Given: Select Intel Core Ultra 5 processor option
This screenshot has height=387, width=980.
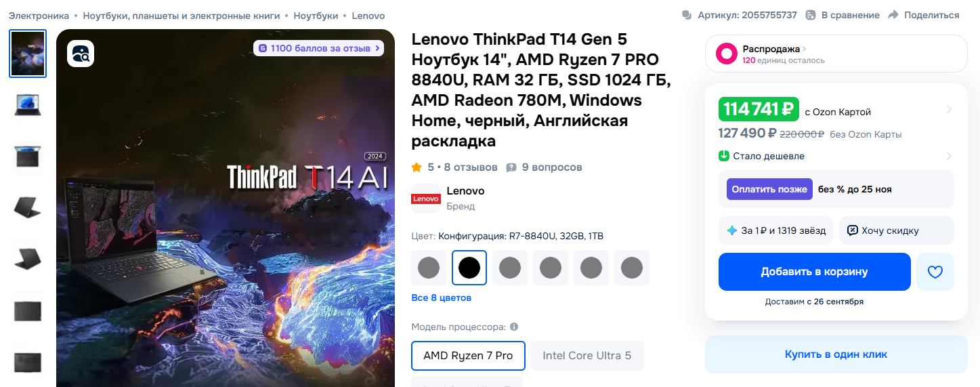Looking at the screenshot, I should coord(587,356).
